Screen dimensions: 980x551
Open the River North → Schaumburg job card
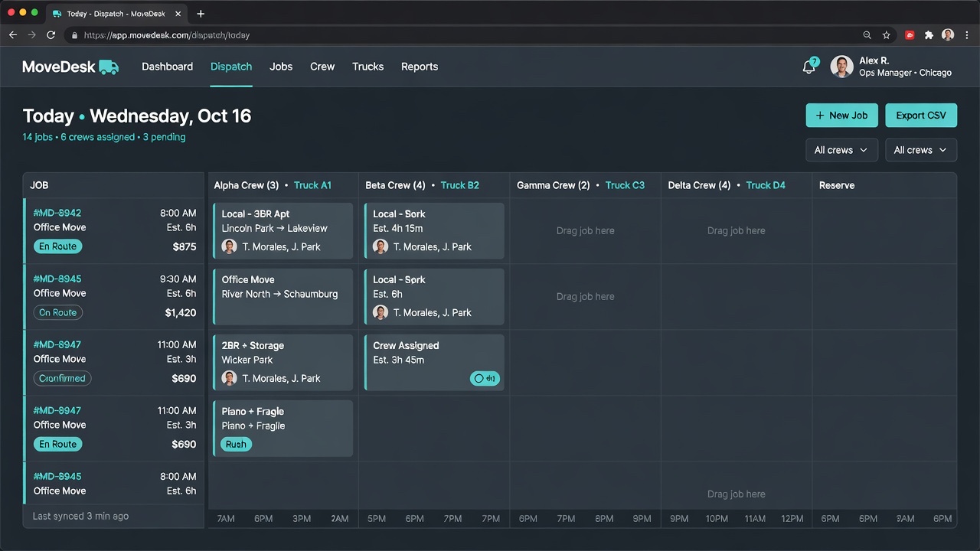coord(283,296)
